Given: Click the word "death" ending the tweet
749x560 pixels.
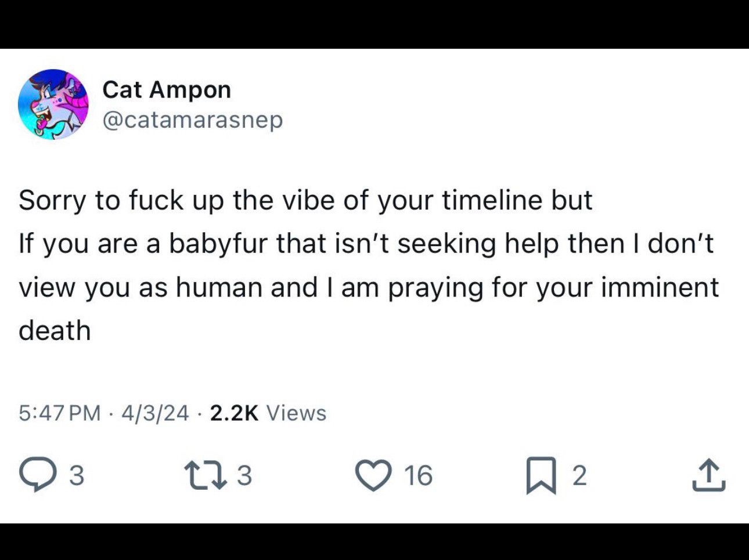Looking at the screenshot, I should pyautogui.click(x=55, y=331).
